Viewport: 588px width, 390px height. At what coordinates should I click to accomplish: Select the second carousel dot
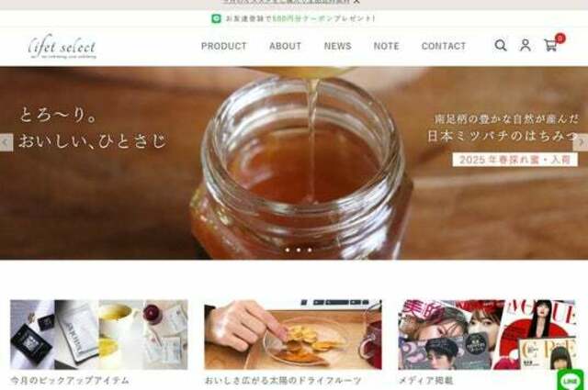coord(299,250)
